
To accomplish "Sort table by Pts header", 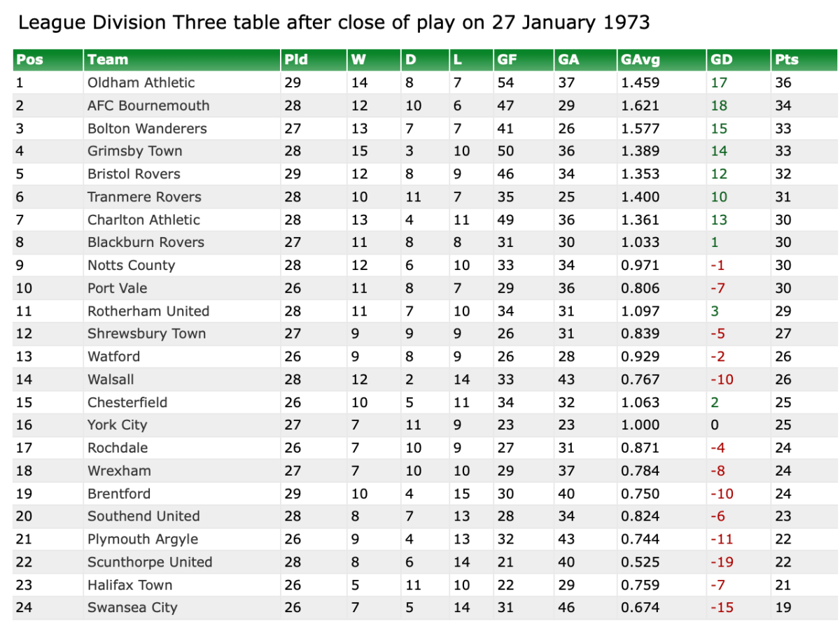I will (x=786, y=59).
